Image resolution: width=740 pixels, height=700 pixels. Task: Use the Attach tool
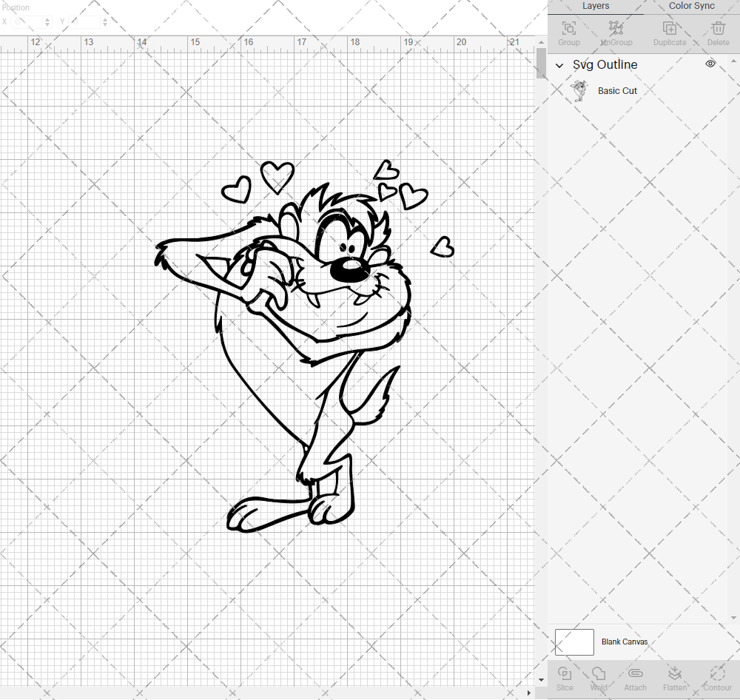pos(635,679)
